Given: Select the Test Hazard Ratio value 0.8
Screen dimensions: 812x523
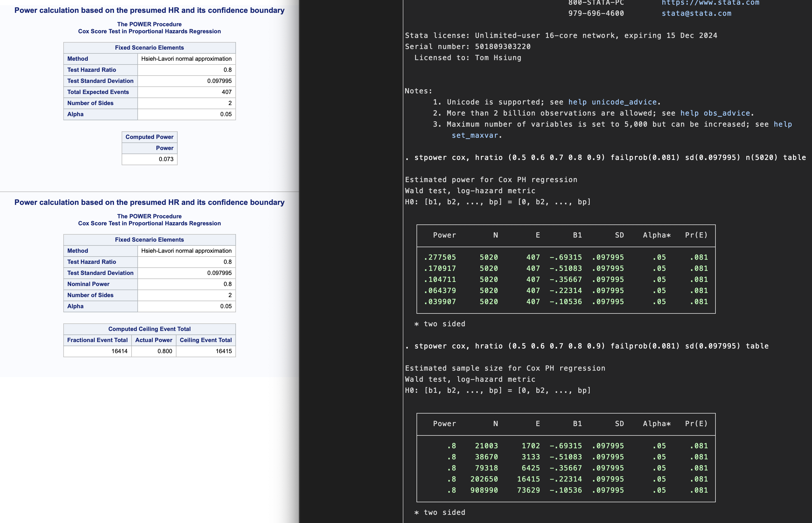Looking at the screenshot, I should [228, 70].
